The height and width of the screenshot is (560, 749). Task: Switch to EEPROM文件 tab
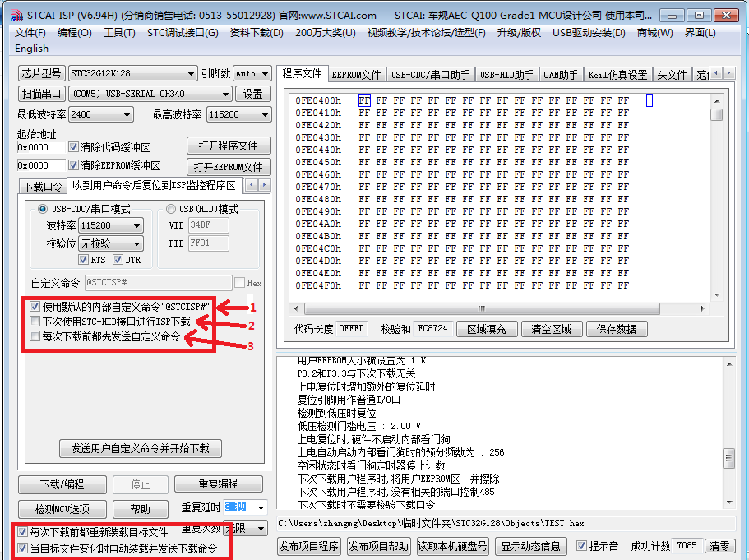coord(356,75)
